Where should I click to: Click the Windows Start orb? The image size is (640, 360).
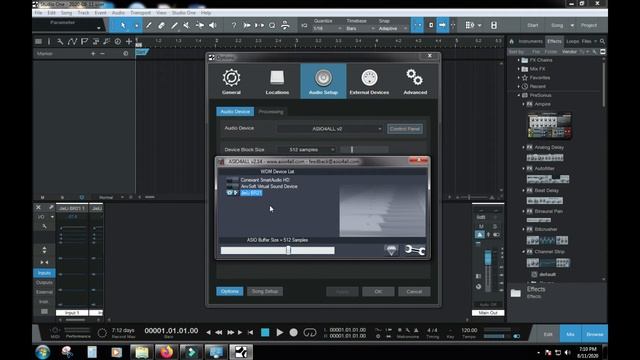[42, 352]
